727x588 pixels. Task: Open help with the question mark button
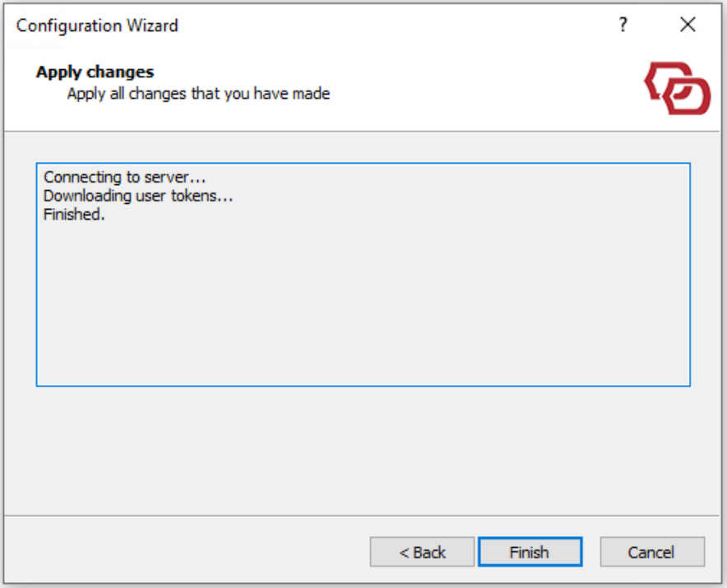coord(623,25)
